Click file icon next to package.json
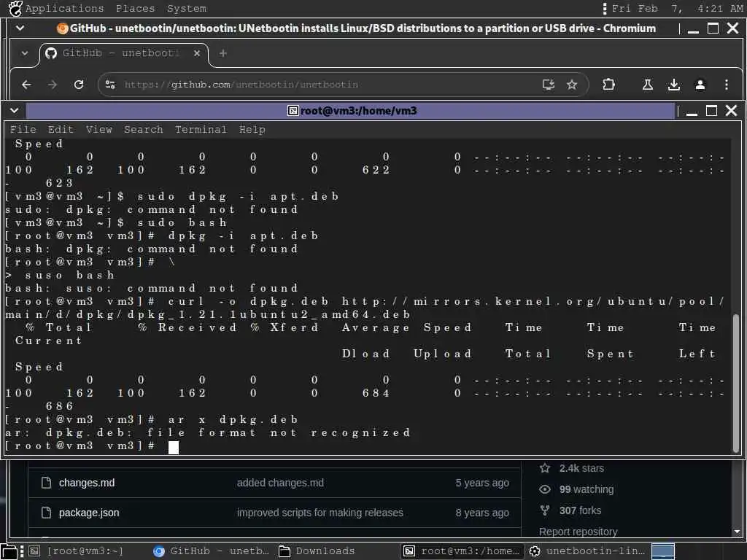The height and width of the screenshot is (560, 747). pos(46,513)
